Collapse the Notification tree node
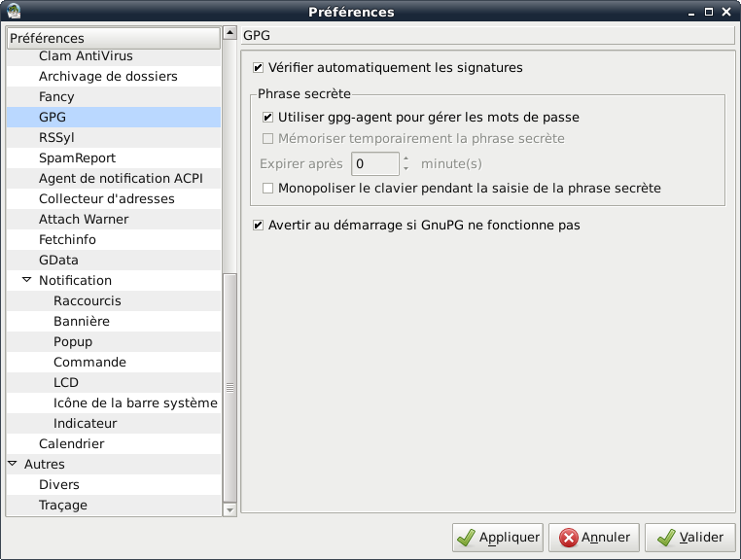The height and width of the screenshot is (560, 741). click(x=27, y=280)
